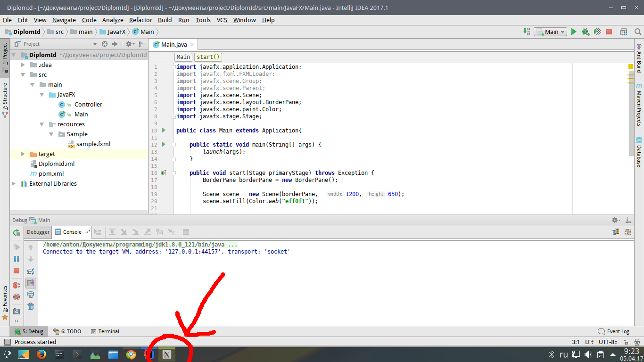Open the Main run configuration dropdown

coord(550,32)
